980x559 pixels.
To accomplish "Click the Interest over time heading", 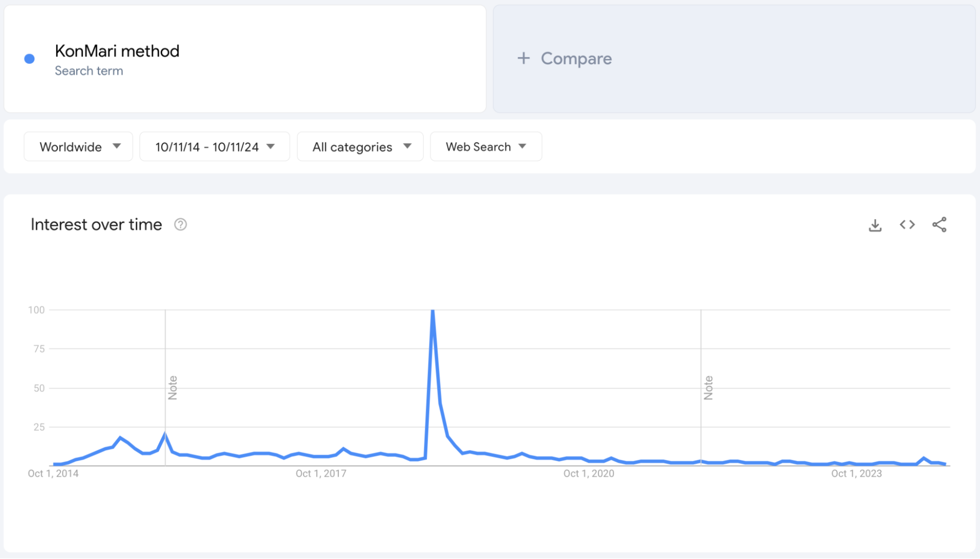I will pyautogui.click(x=96, y=224).
